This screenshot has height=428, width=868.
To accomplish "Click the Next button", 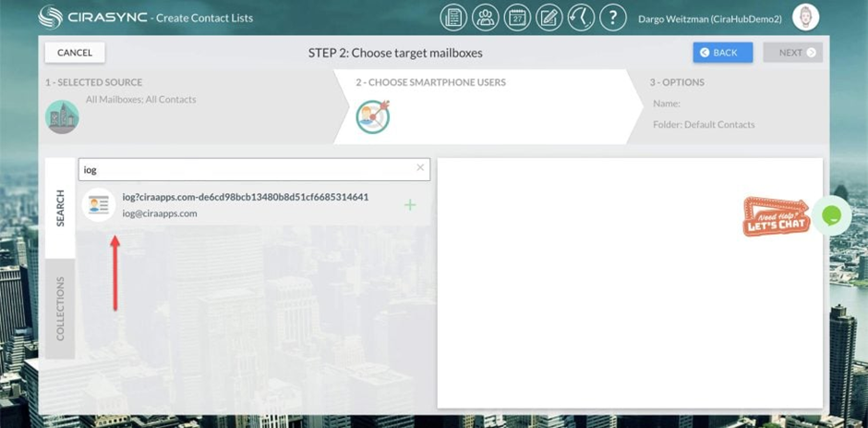I will click(x=792, y=53).
